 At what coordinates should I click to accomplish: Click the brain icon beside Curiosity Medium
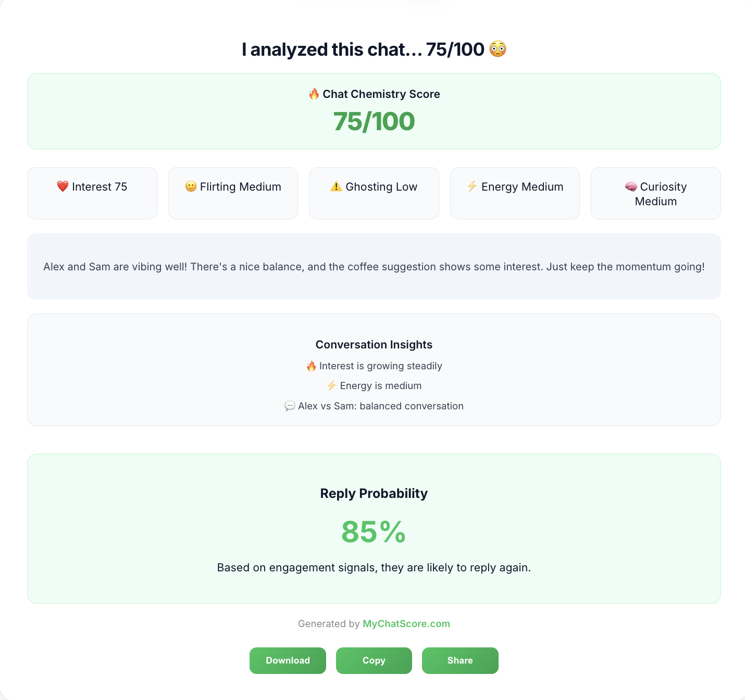pos(631,186)
